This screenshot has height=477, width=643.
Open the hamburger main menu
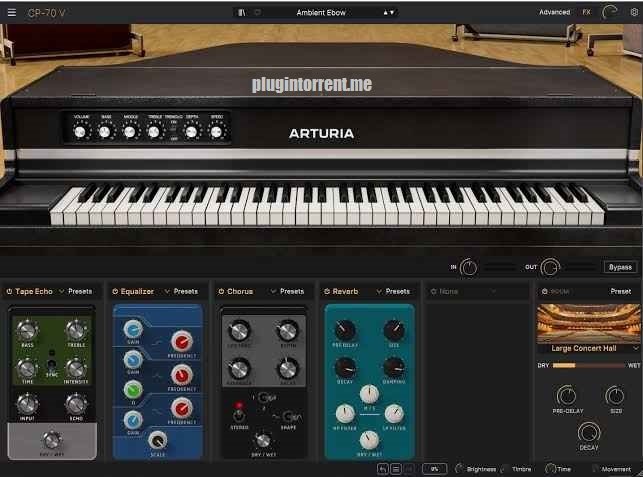coord(12,13)
